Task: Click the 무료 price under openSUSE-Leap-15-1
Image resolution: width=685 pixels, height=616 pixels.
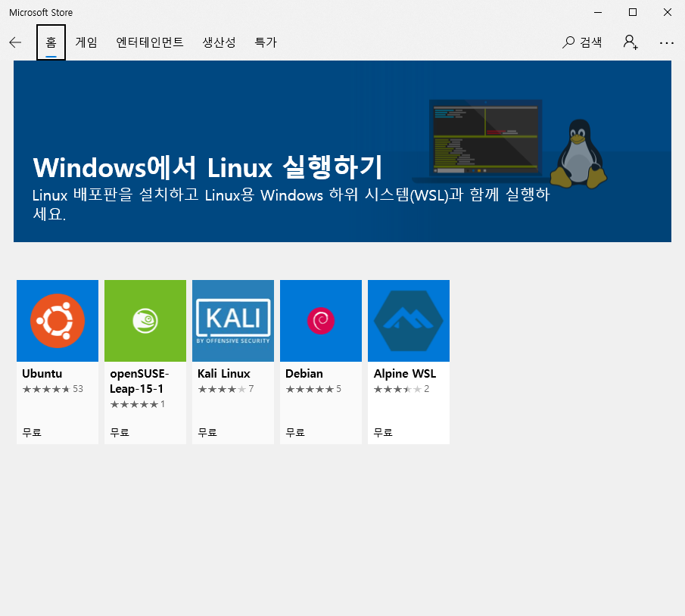Action: pos(120,433)
